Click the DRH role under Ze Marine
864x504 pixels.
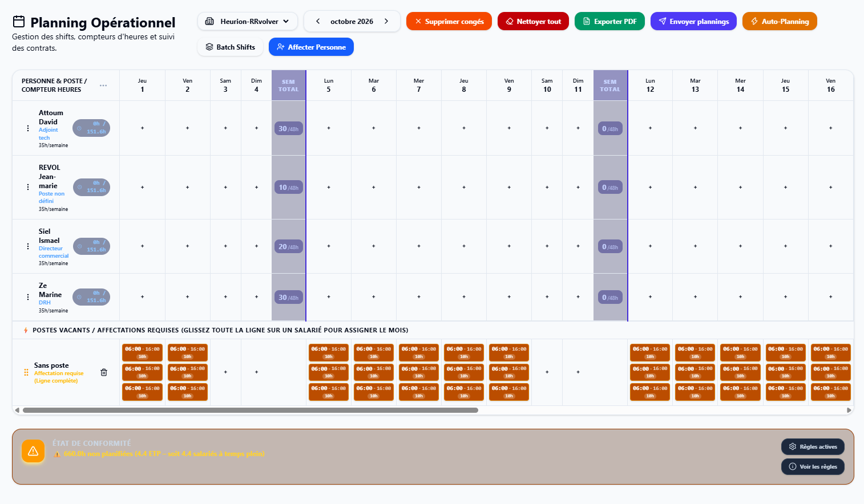click(45, 303)
